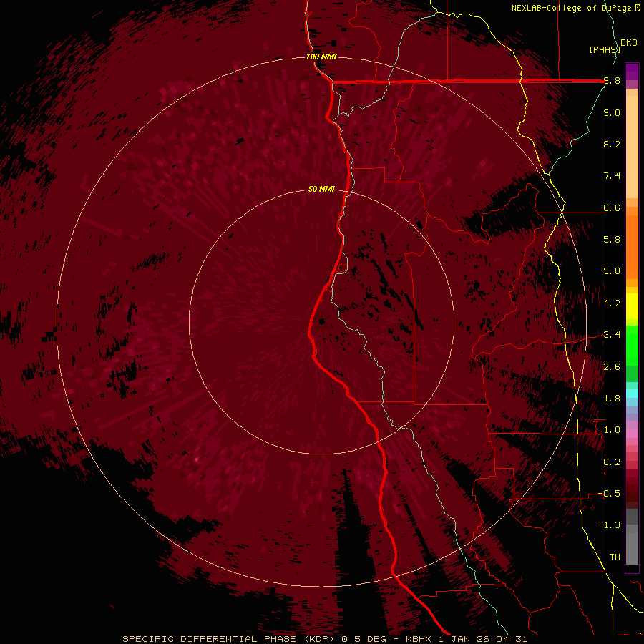This screenshot has width=644, height=644.
Task: Click the 0.2 legend value
Action: [612, 462]
